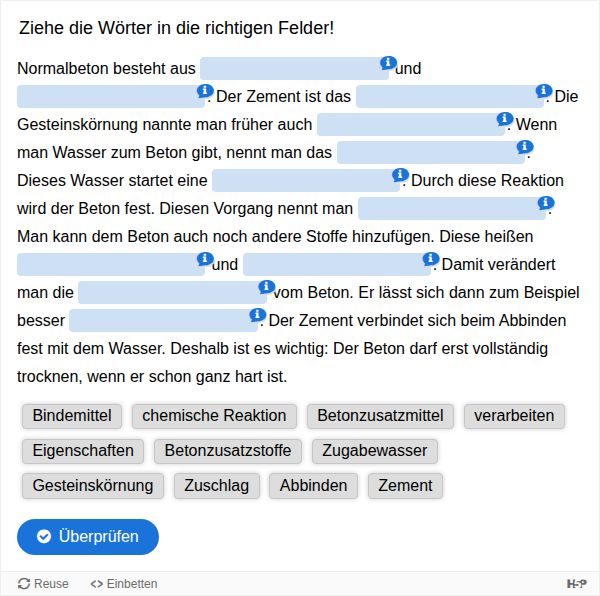Click the 'Zement' word tile
The width and height of the screenshot is (600, 596).
tap(405, 486)
